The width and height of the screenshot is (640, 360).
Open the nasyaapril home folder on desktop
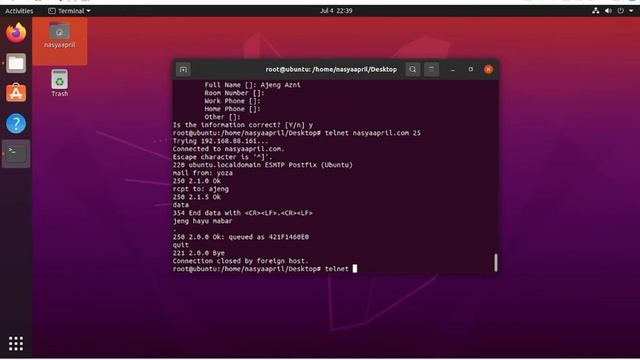pos(60,36)
